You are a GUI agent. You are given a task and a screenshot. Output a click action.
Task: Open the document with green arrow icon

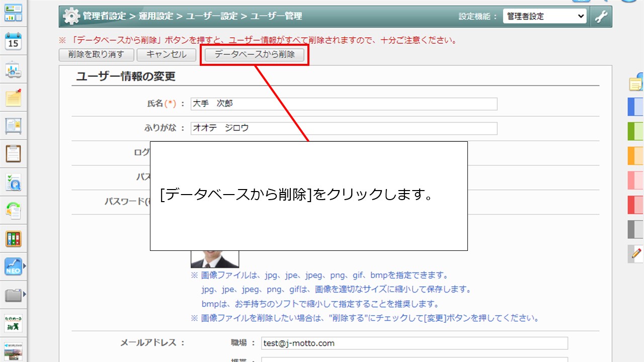point(13,210)
